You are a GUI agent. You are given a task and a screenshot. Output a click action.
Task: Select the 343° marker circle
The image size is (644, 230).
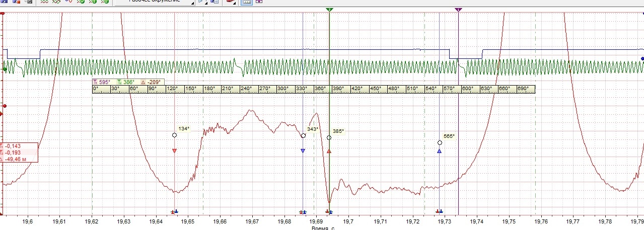click(303, 135)
